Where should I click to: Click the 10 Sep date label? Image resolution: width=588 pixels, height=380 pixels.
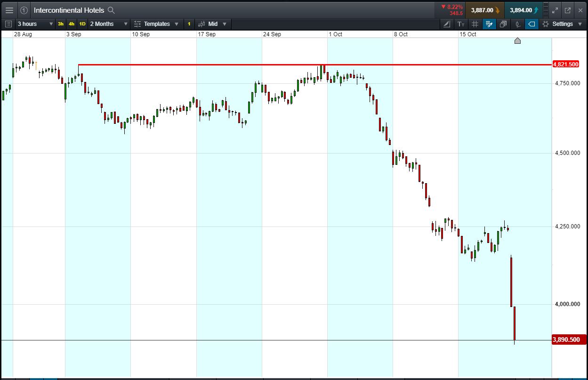(141, 34)
